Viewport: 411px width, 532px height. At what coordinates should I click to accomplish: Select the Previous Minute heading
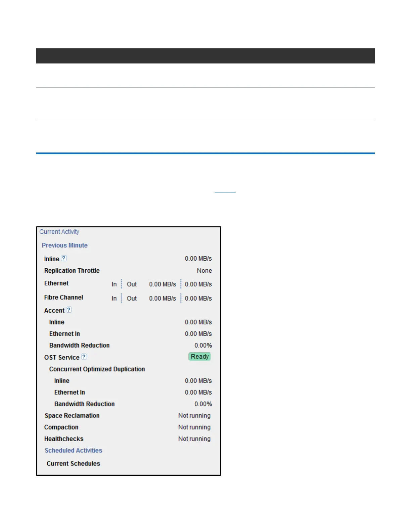click(x=64, y=245)
